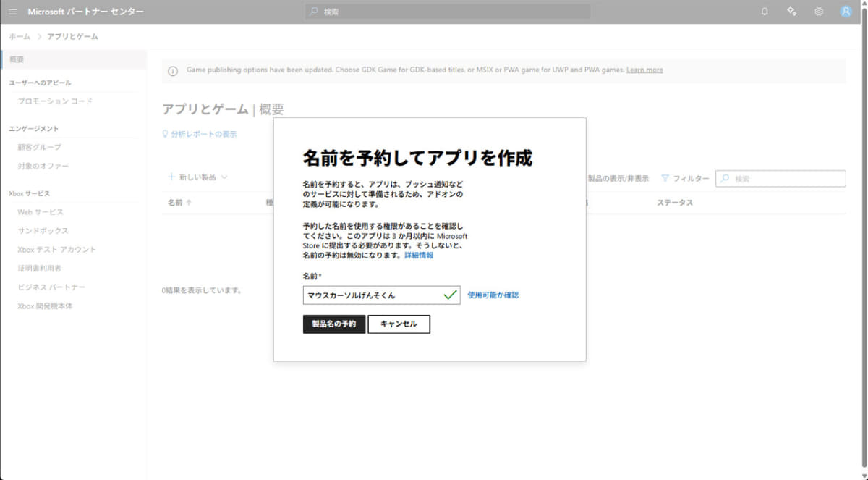The width and height of the screenshot is (868, 480).
Task: Open Xbox テスト アカウント in sidebar
Action: click(x=56, y=249)
